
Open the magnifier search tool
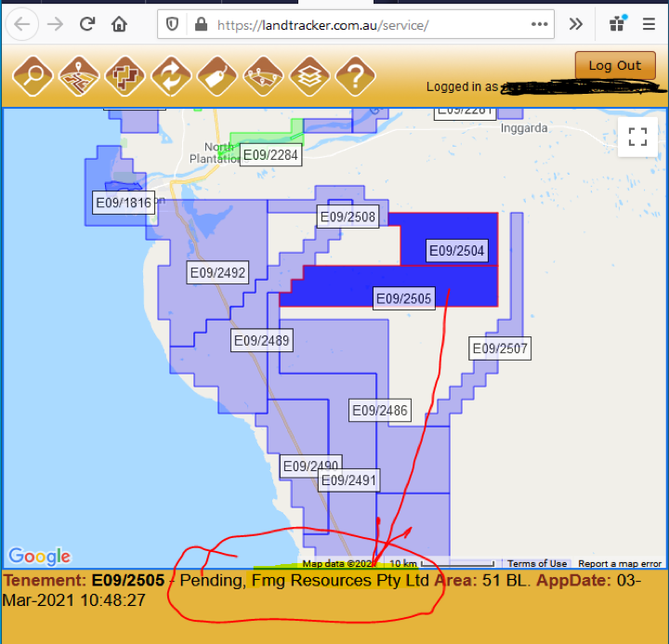[x=33, y=76]
